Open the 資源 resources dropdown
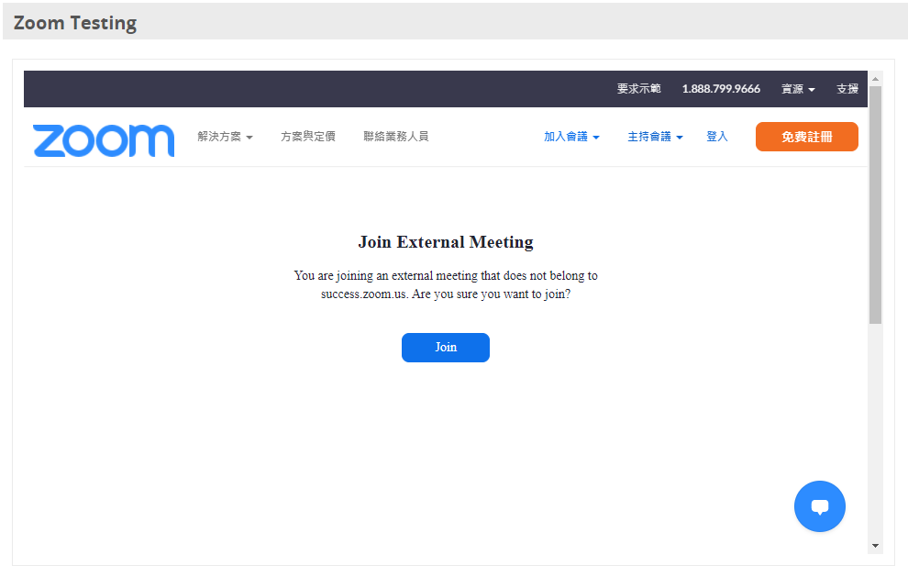Viewport: 908px width, 588px height. coord(798,89)
